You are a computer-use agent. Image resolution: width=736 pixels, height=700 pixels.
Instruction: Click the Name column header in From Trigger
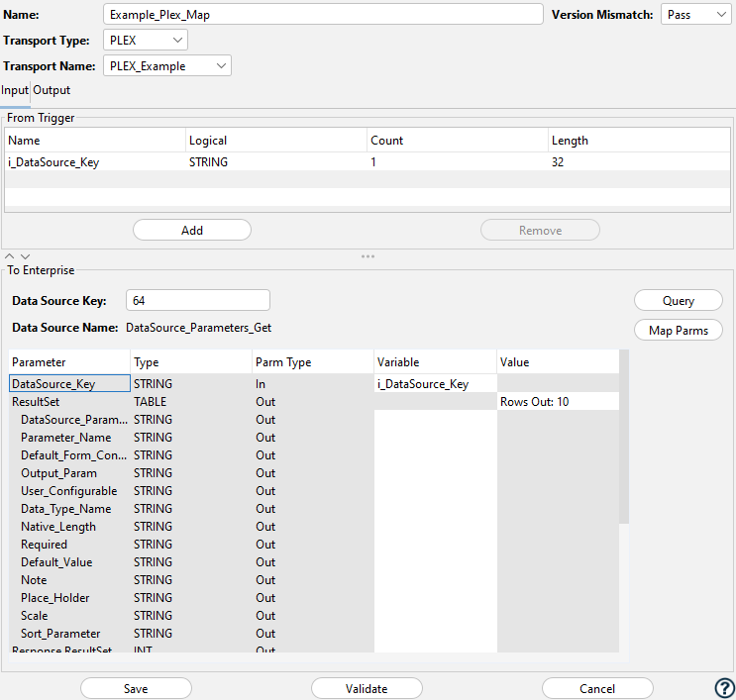pyautogui.click(x=95, y=141)
